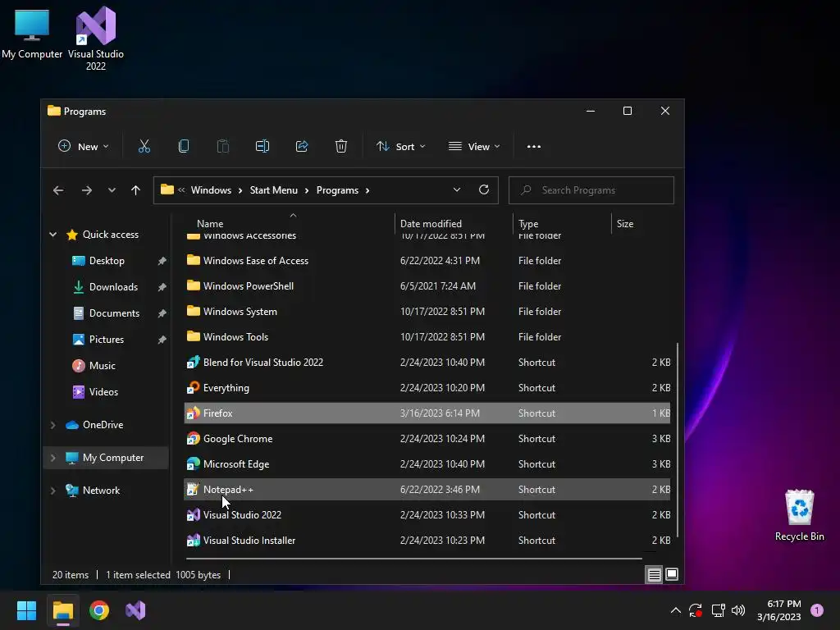Select the Microsoft Edge shortcut
The width and height of the screenshot is (840, 630).
pyautogui.click(x=427, y=464)
